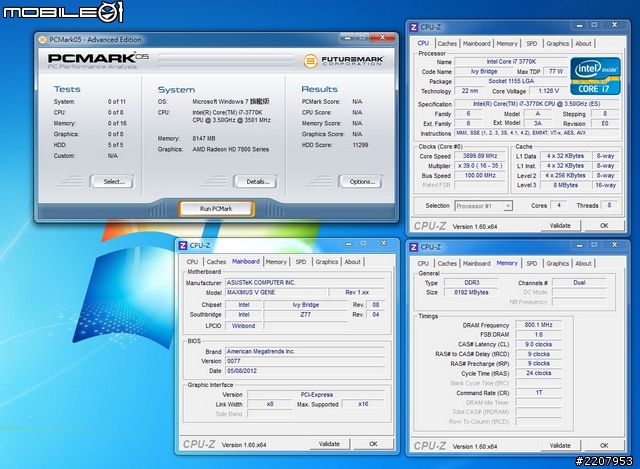Click OK in the CPU tab window
Screen dimensions: 640x469
click(604, 226)
